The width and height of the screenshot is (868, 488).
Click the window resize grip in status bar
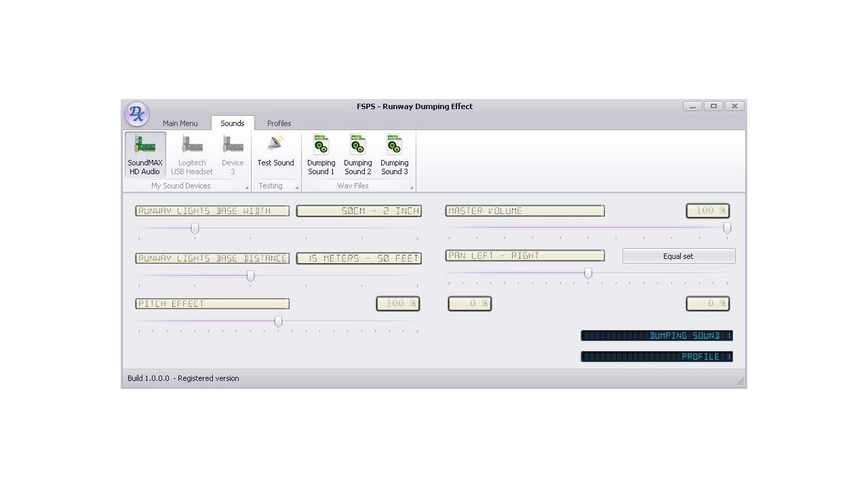coord(741,382)
